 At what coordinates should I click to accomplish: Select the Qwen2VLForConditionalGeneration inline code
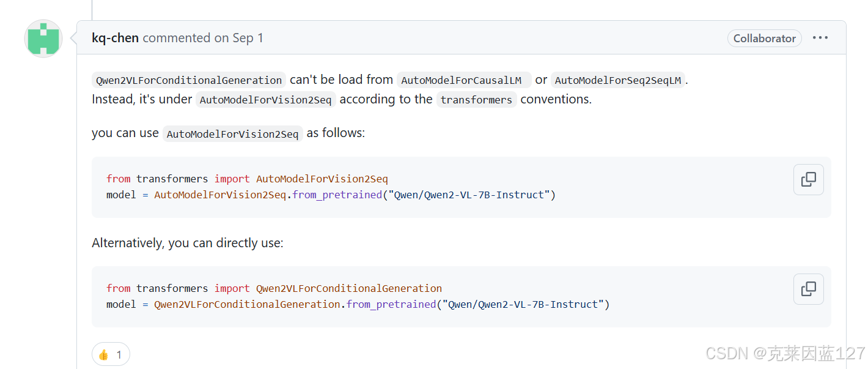[x=188, y=80]
